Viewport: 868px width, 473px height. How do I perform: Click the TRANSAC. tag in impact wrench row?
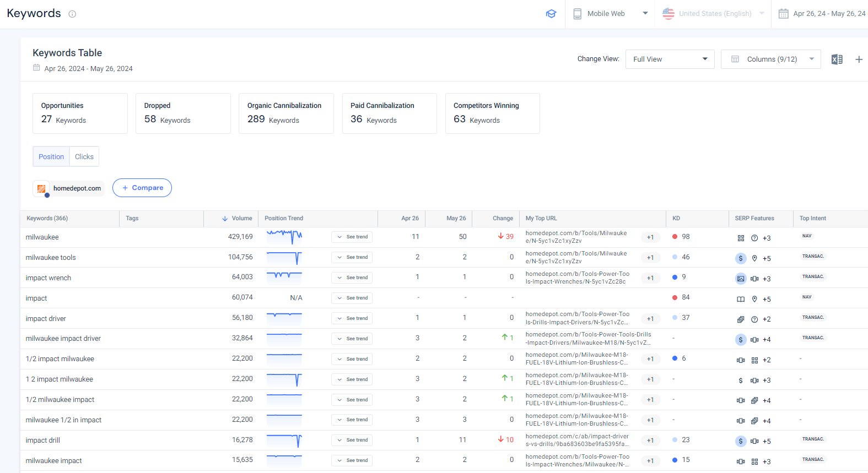point(813,277)
